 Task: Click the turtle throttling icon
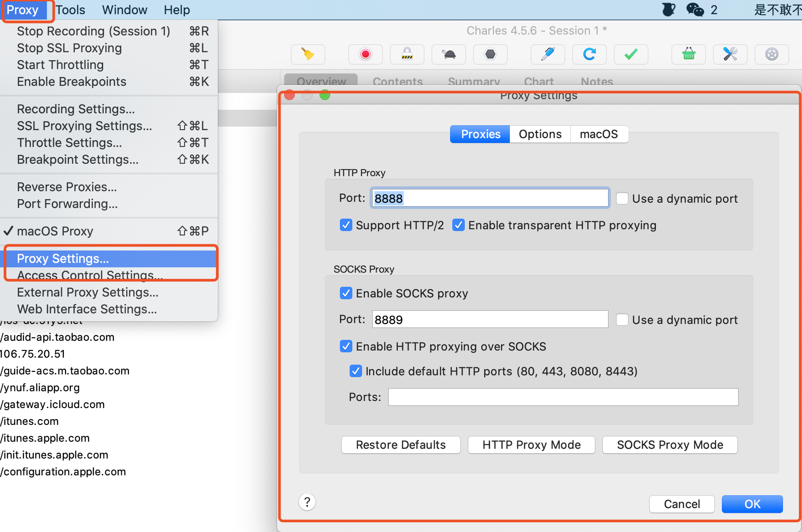tap(448, 54)
